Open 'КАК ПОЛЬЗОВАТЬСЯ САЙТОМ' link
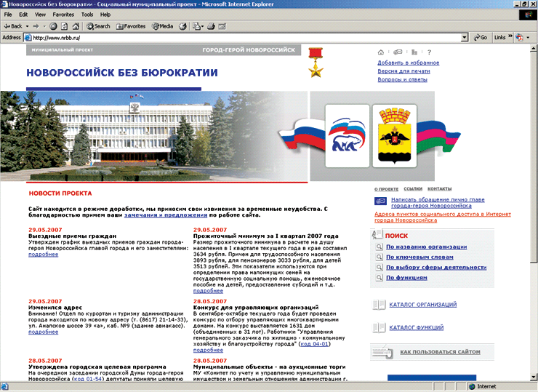This screenshot has width=538, height=392. coord(440,352)
